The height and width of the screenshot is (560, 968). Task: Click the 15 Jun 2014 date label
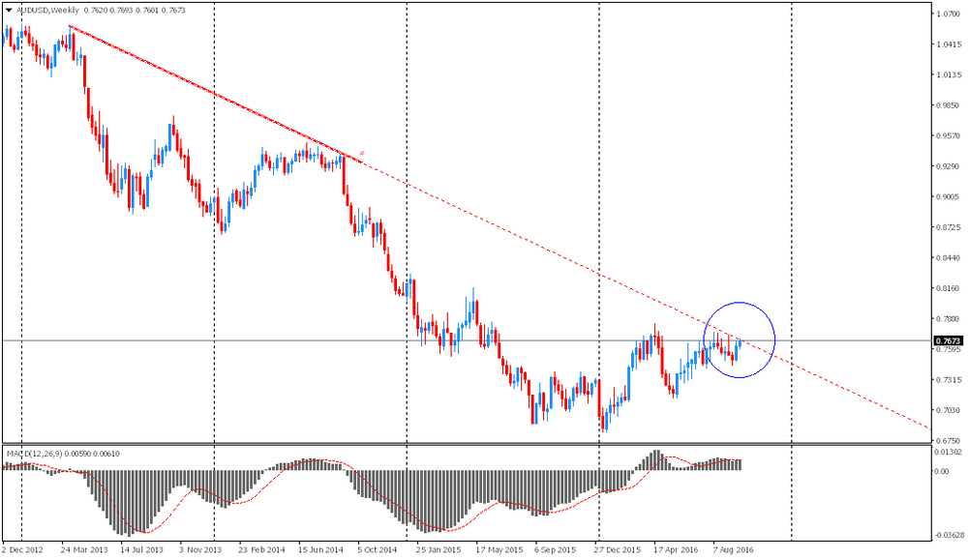[x=320, y=549]
